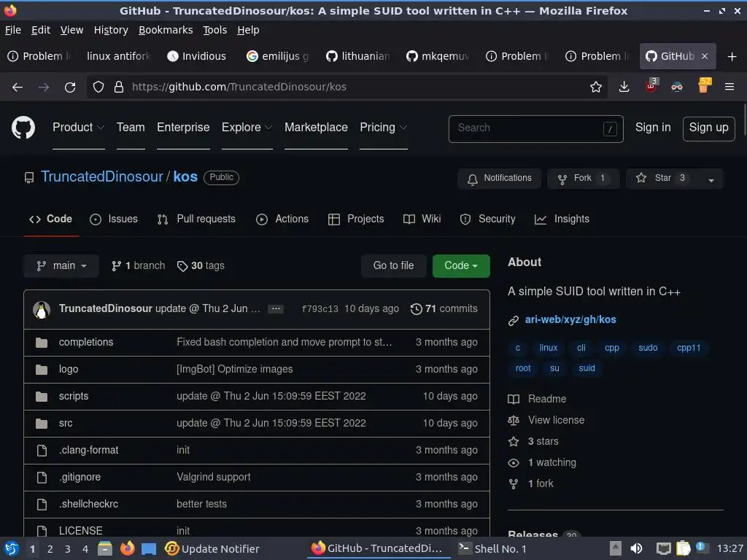Open the taskbar file manager icon
Image resolution: width=747 pixels, height=560 pixels.
tap(105, 548)
